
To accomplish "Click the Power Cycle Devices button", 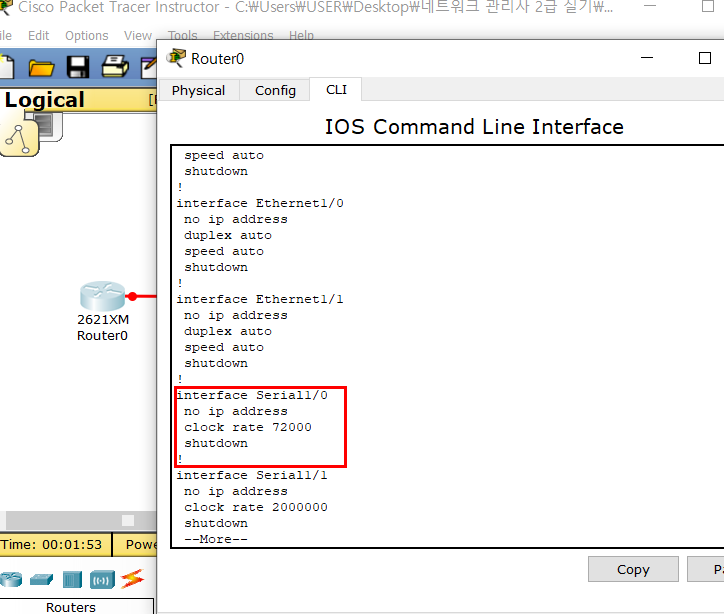I will point(141,545).
